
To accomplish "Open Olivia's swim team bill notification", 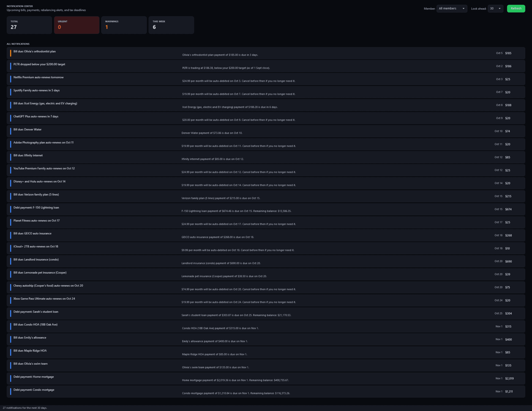I will 266,365.
